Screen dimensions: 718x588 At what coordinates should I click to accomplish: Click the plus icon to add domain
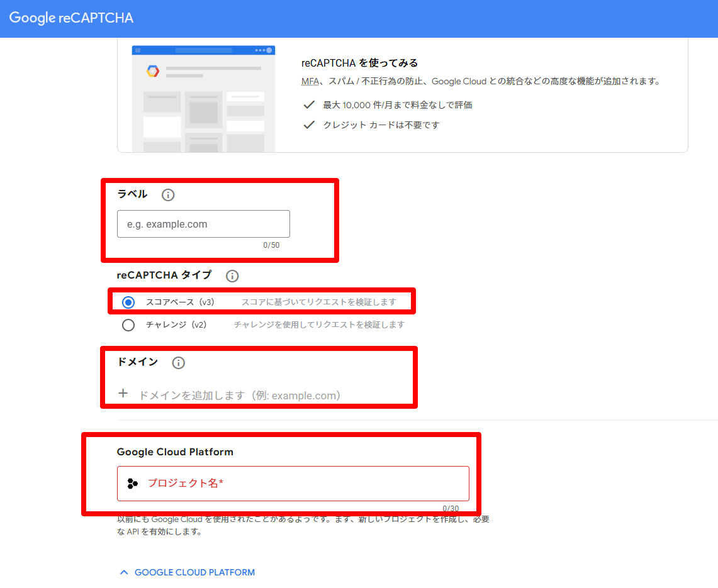tap(123, 394)
